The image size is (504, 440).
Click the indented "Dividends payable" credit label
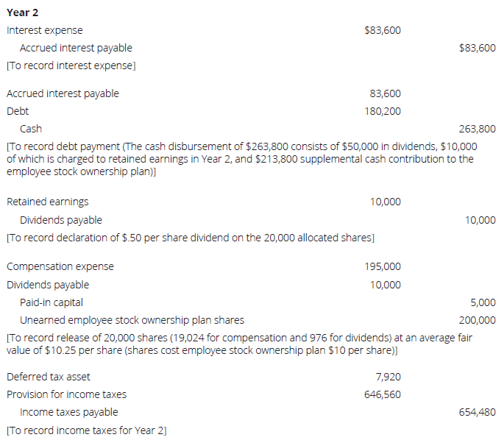point(61,220)
